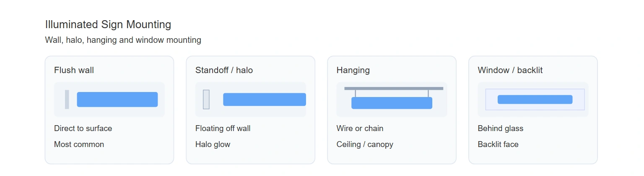Click the gray wall bar in Flush wall diagram
Screen dimensions: 644x176
(x=67, y=100)
